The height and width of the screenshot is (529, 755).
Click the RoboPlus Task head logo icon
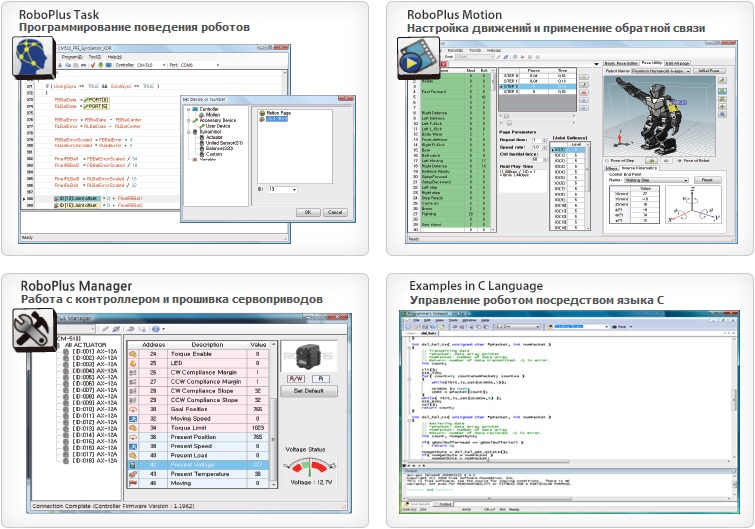(x=34, y=57)
